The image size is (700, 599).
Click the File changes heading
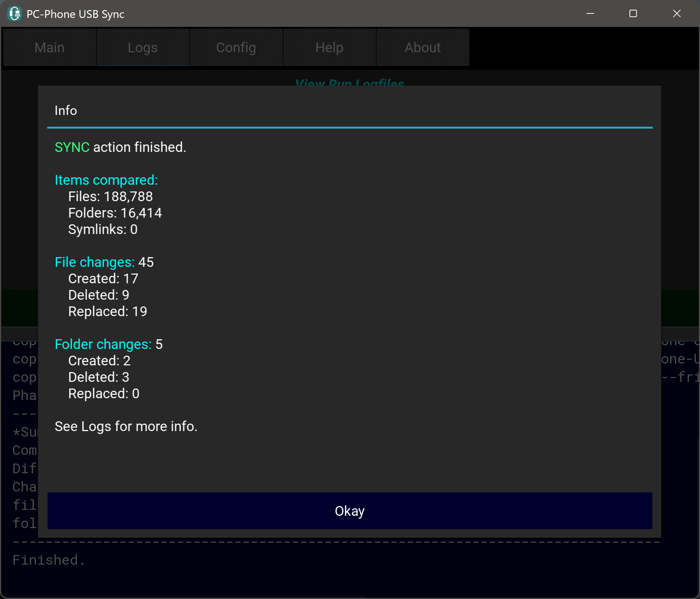(94, 262)
